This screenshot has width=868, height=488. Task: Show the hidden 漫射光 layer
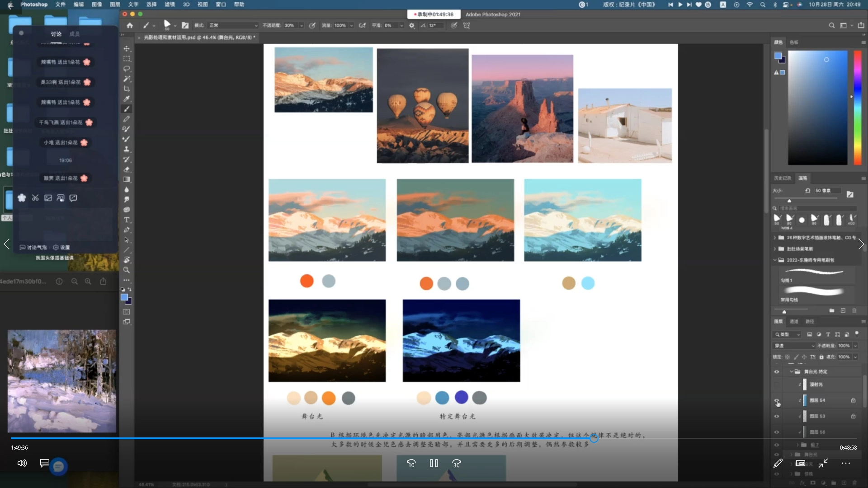(x=777, y=385)
